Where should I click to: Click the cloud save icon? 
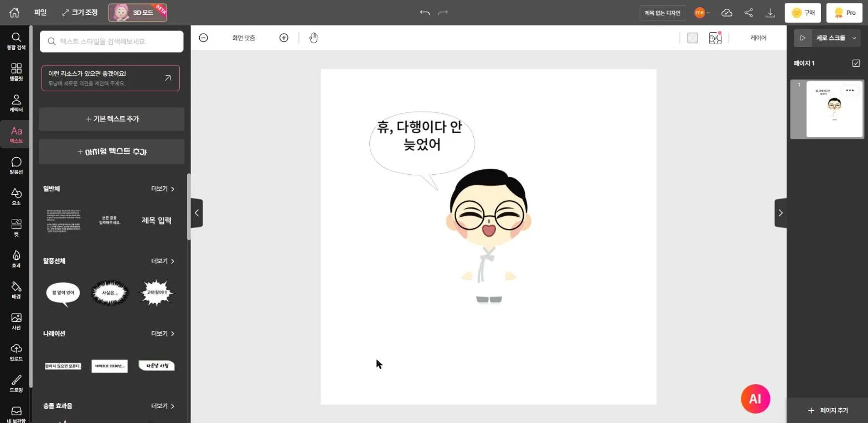(727, 13)
